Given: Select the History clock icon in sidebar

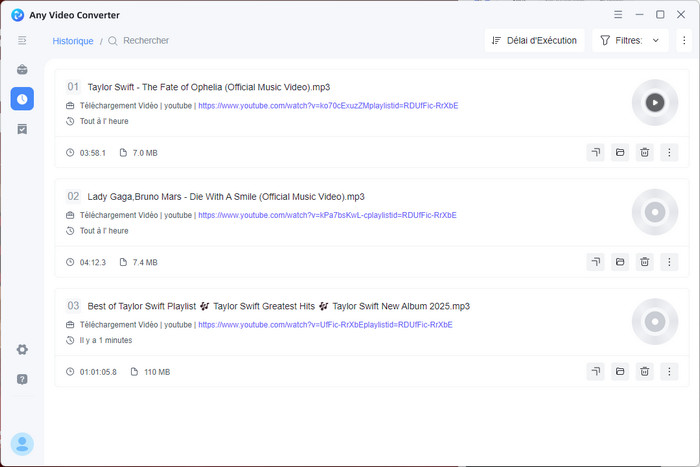Looking at the screenshot, I should tap(22, 98).
